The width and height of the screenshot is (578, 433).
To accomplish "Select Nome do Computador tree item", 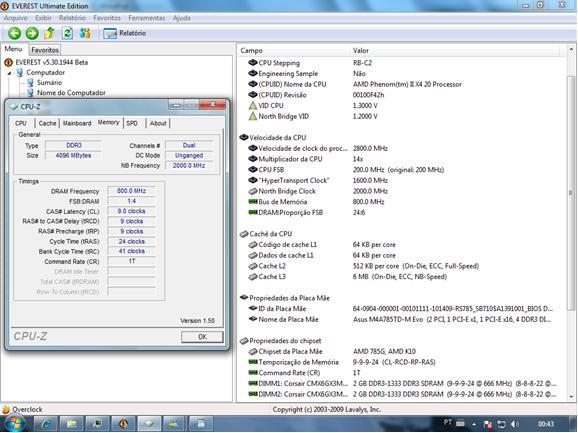I will pyautogui.click(x=71, y=93).
